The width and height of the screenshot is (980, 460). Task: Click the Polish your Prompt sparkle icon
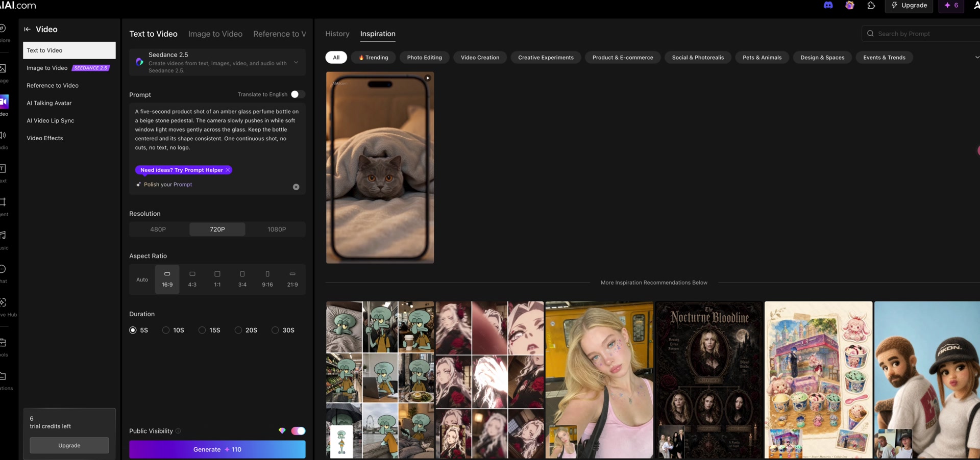point(138,185)
